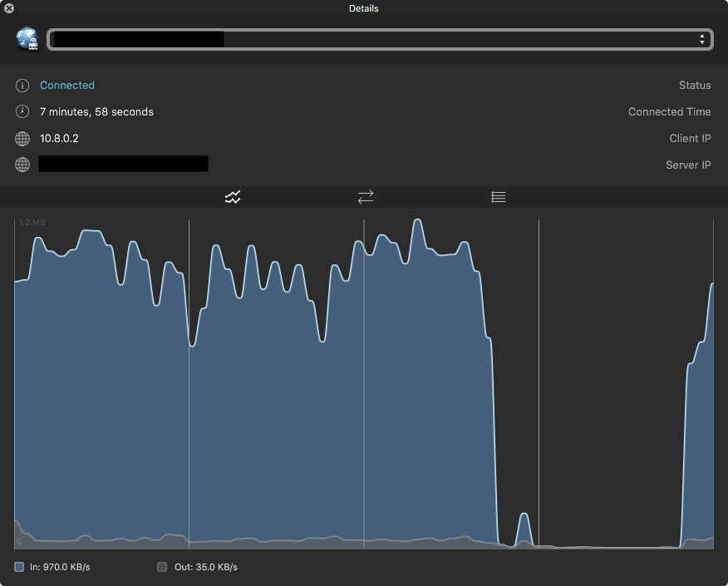Click the Connected status text
This screenshot has width=728, height=586.
(67, 85)
